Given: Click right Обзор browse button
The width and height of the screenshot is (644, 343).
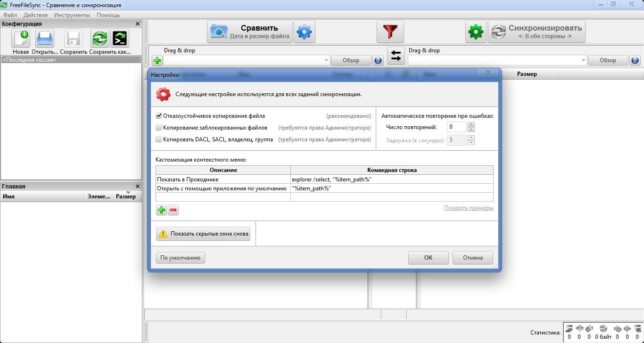Looking at the screenshot, I should point(608,60).
